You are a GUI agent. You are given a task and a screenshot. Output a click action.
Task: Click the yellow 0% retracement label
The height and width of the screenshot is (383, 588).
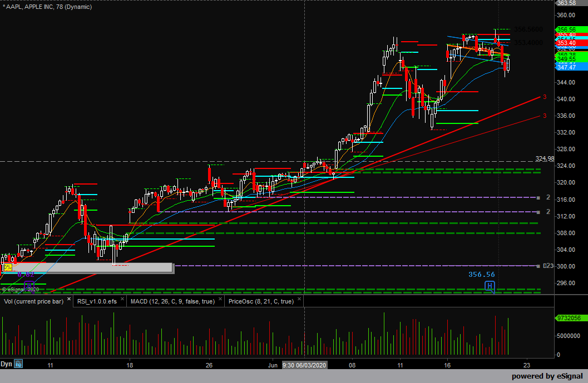click(7, 267)
